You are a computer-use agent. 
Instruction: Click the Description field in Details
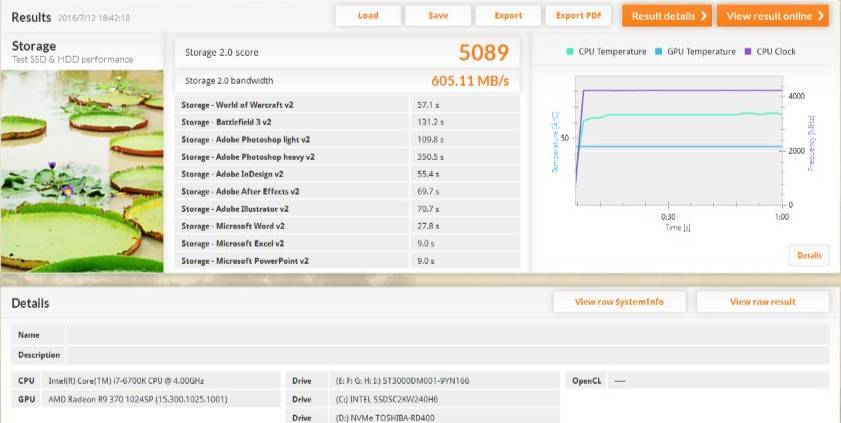pos(446,355)
